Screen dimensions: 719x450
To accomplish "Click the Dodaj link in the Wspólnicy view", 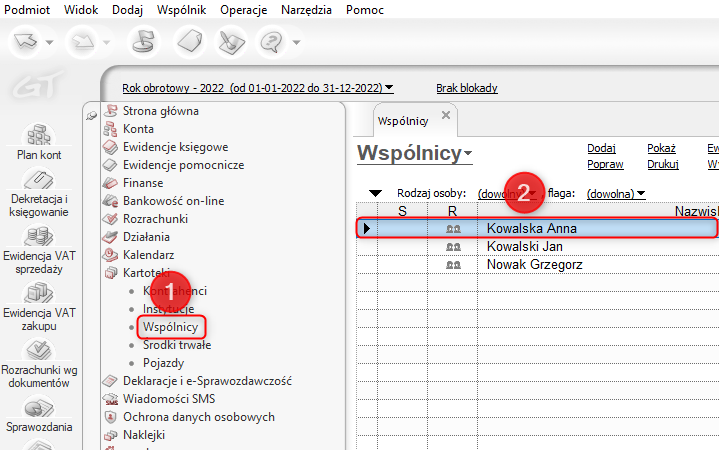I will (x=601, y=148).
